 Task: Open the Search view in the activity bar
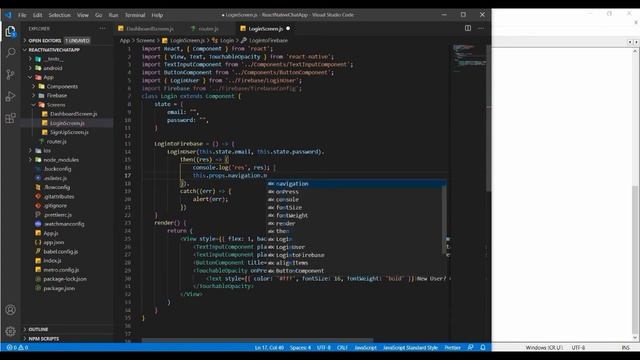coord(11,53)
